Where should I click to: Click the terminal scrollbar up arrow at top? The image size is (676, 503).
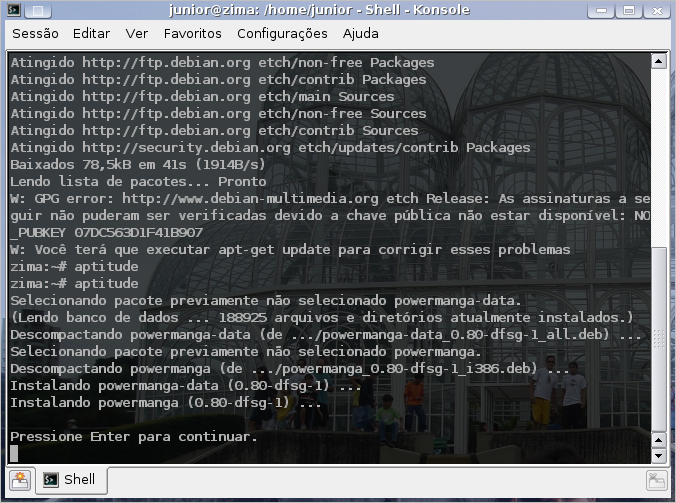658,62
